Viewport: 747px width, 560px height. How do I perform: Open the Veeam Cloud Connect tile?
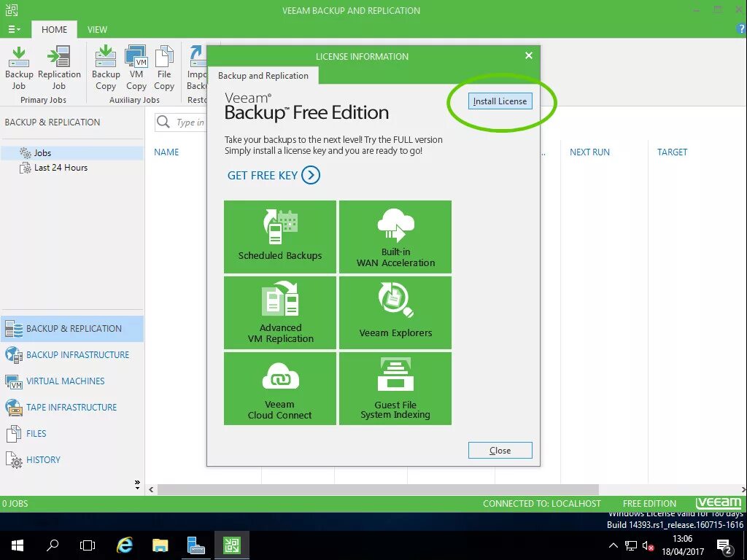pyautogui.click(x=280, y=388)
